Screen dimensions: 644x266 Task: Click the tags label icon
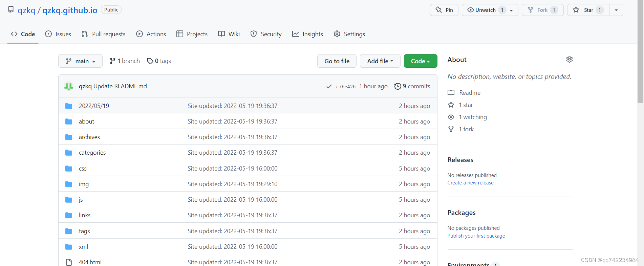pos(150,61)
